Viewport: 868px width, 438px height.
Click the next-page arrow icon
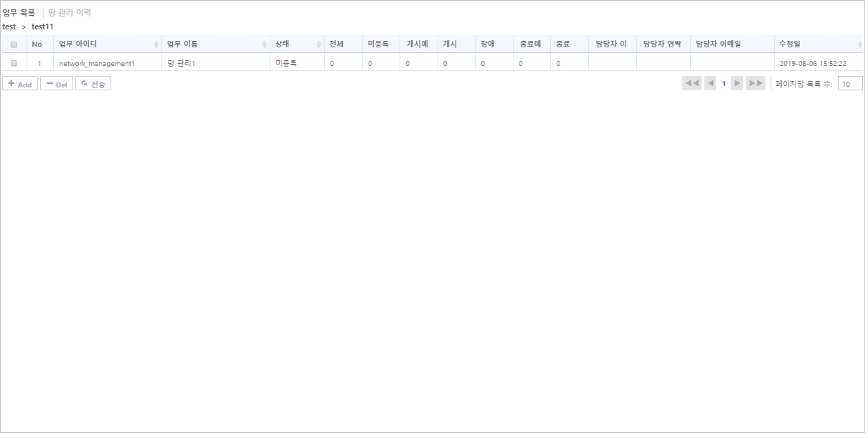click(737, 83)
